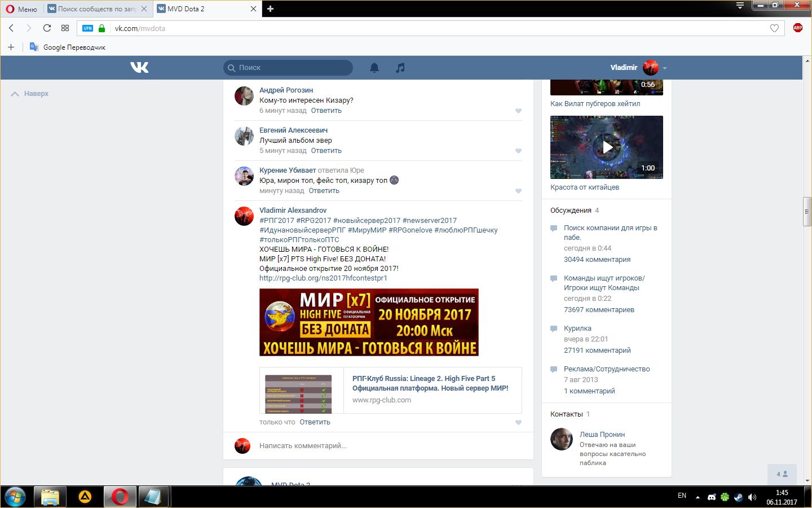This screenshot has height=508, width=812.
Task: Open the Opera Меню button
Action: pyautogui.click(x=21, y=9)
